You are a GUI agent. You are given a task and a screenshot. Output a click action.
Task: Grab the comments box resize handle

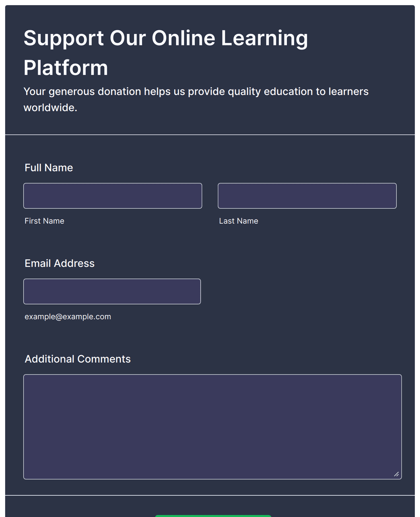coord(396,474)
